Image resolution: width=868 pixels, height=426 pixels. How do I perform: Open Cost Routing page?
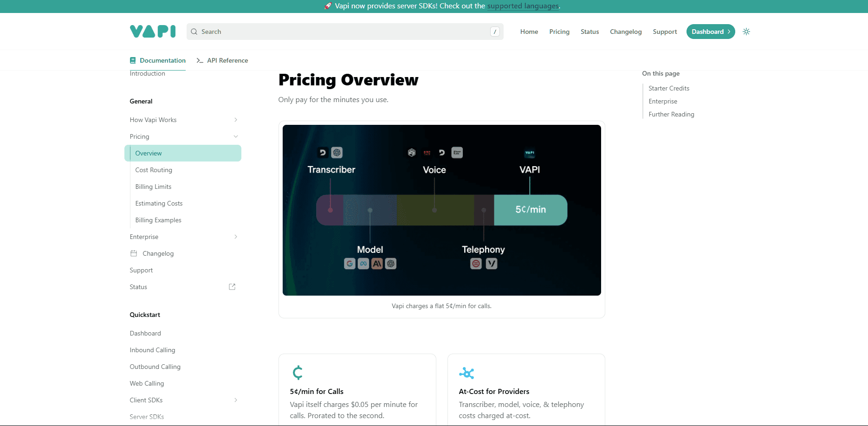(x=154, y=170)
